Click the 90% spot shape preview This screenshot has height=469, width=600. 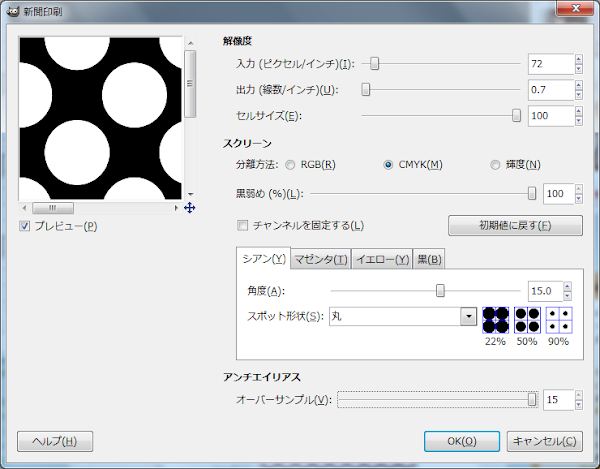coord(559,320)
